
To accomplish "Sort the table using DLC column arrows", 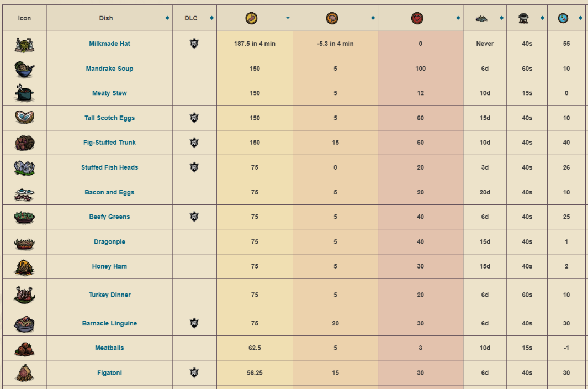I will coord(211,18).
